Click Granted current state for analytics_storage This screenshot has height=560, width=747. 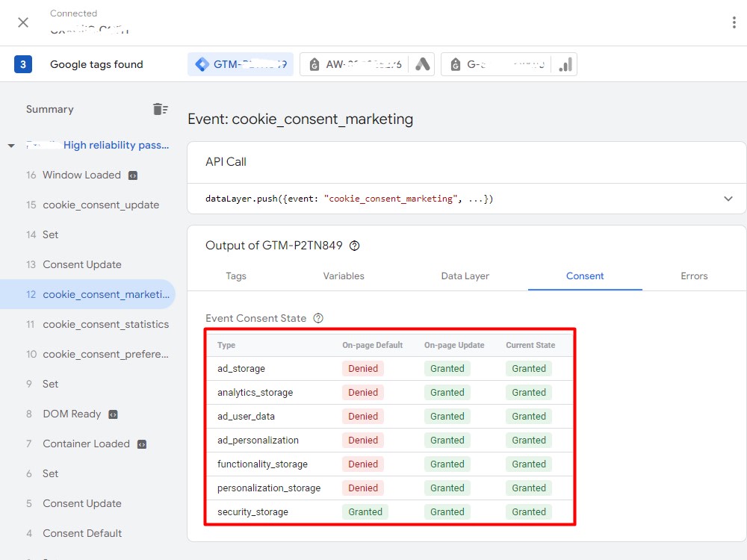pos(529,393)
